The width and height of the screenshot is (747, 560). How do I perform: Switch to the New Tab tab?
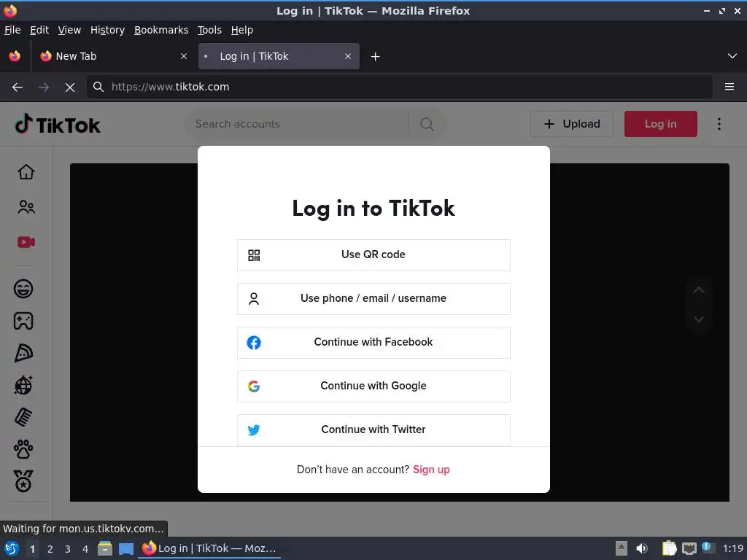pos(114,56)
